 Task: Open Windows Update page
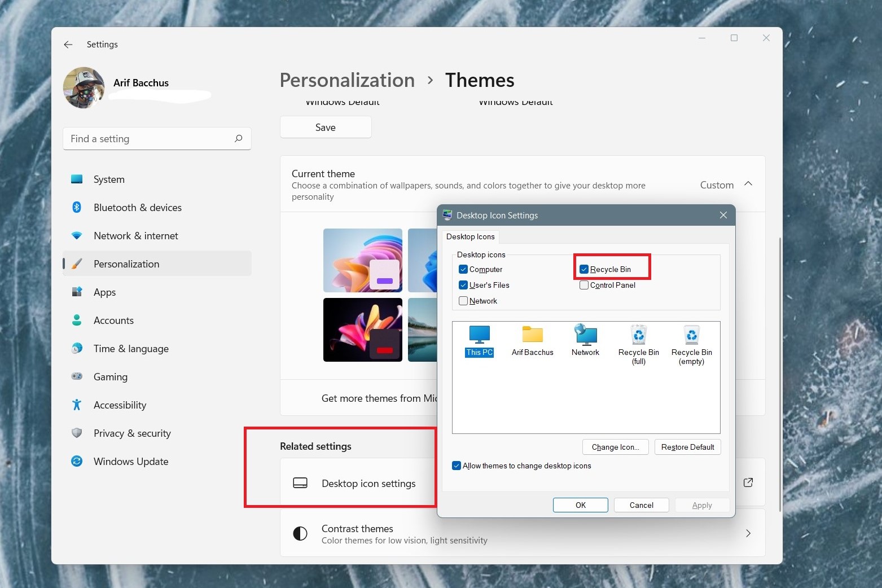point(157,462)
